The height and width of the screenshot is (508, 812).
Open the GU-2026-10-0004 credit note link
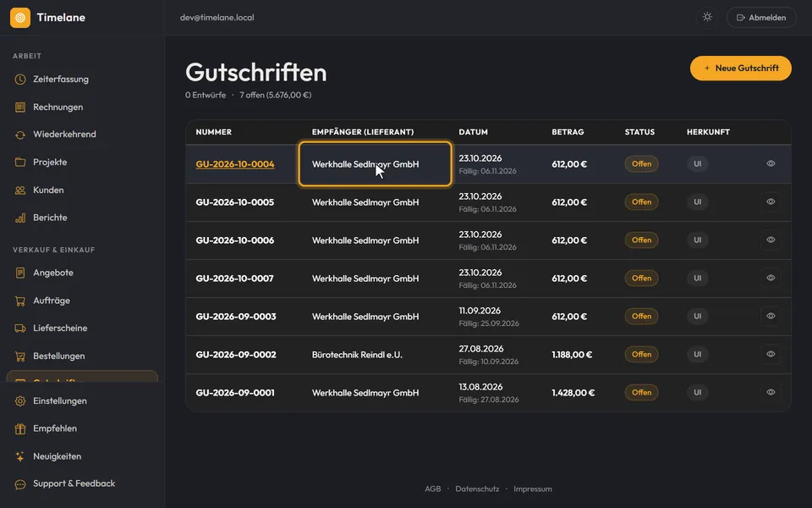(235, 164)
